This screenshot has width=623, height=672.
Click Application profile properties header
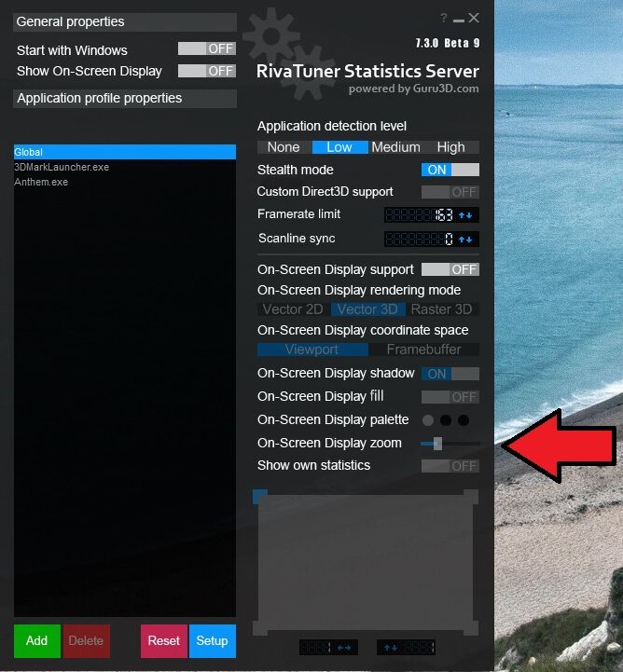pyautogui.click(x=125, y=99)
